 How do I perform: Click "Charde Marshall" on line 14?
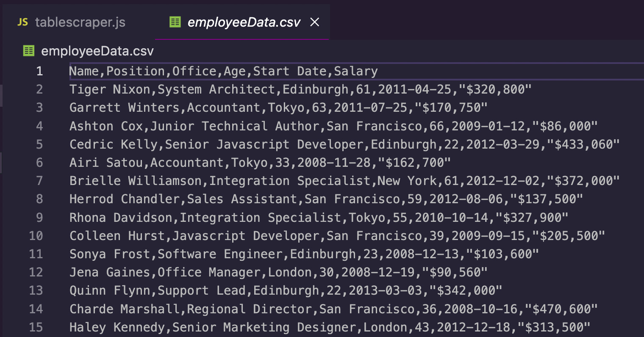click(x=125, y=309)
